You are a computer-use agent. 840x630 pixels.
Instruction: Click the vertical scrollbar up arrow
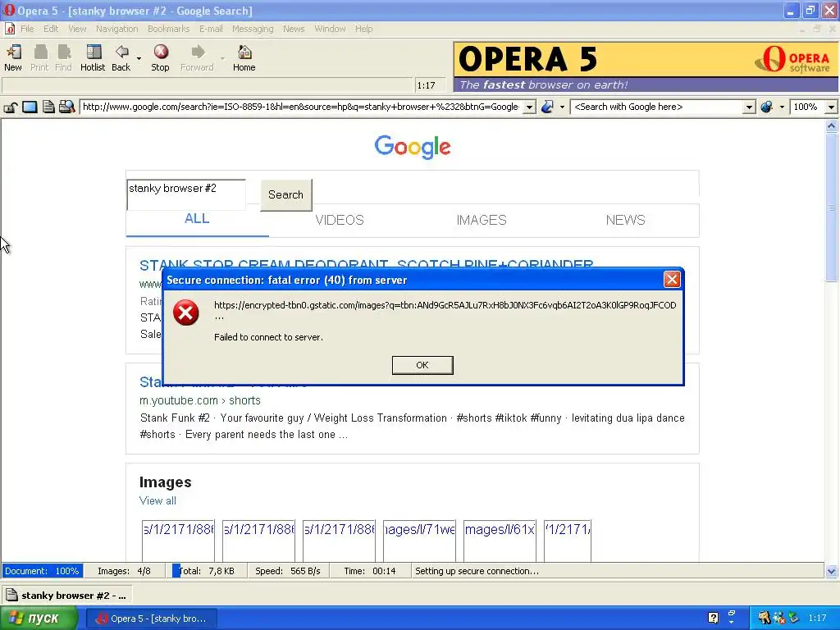(831, 126)
